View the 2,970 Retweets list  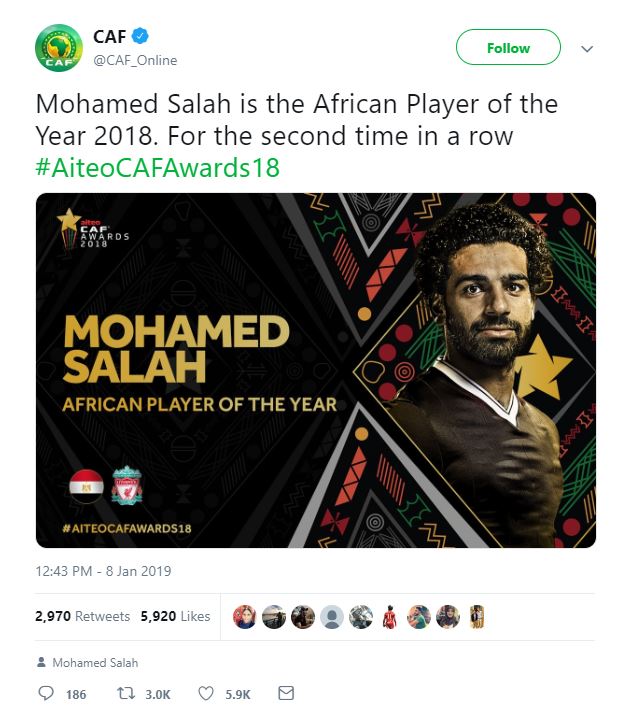tap(82, 617)
